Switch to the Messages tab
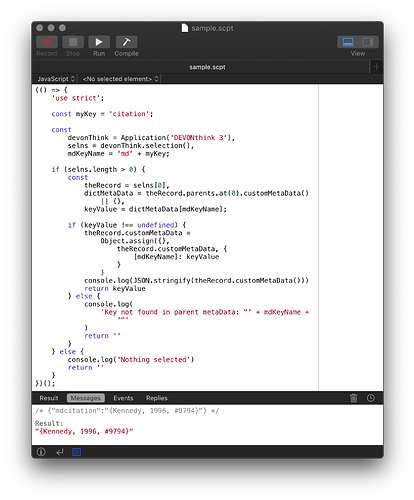The height and width of the screenshot is (500, 414). (86, 398)
